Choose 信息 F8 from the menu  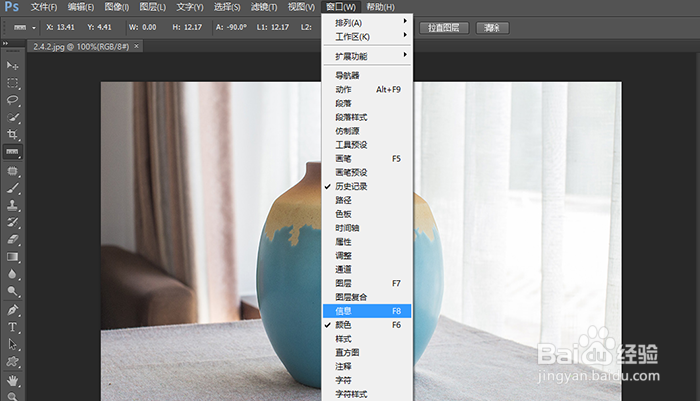coord(367,311)
